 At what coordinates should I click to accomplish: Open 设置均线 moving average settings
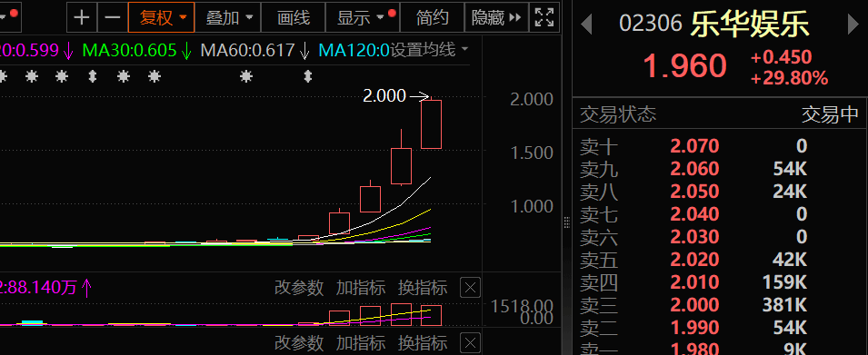point(430,50)
